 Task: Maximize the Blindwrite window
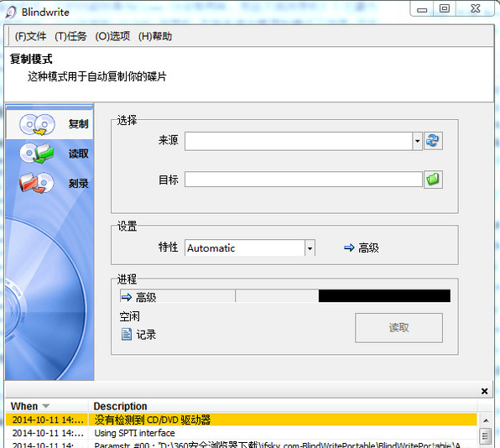[445, 9]
